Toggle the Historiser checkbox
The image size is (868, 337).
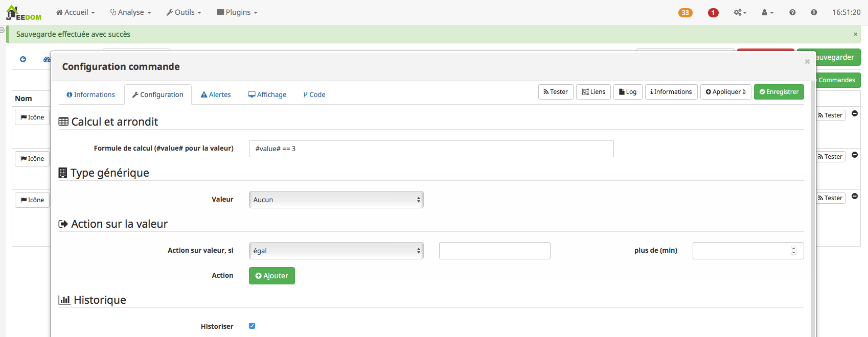point(252,326)
